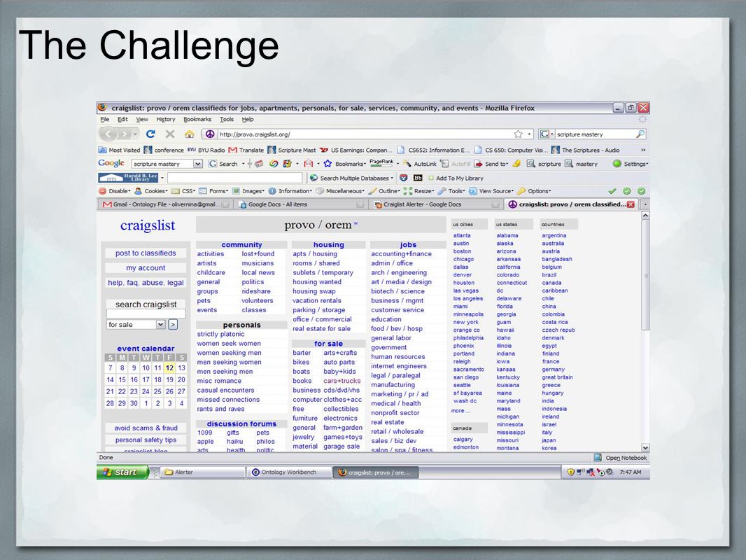
Task: Switch to Ontology Workbench taskbar item
Action: [x=288, y=472]
